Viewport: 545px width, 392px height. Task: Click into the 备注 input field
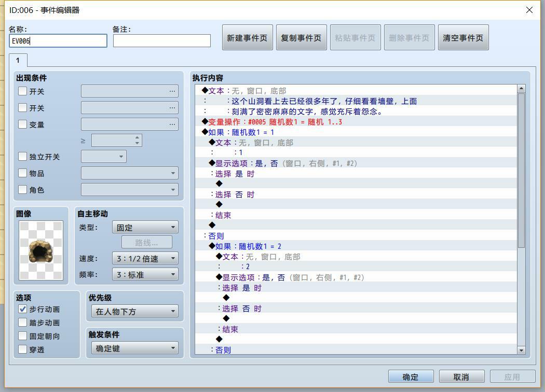162,40
